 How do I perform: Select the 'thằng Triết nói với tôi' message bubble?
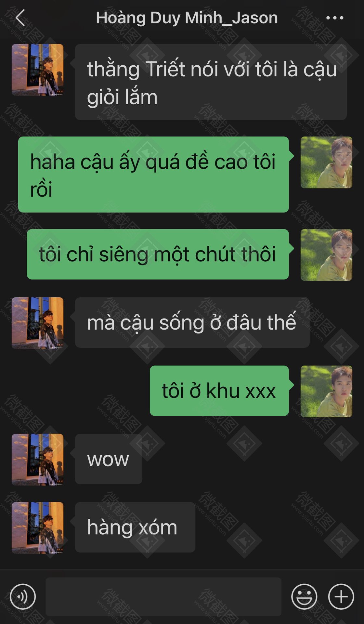(211, 82)
